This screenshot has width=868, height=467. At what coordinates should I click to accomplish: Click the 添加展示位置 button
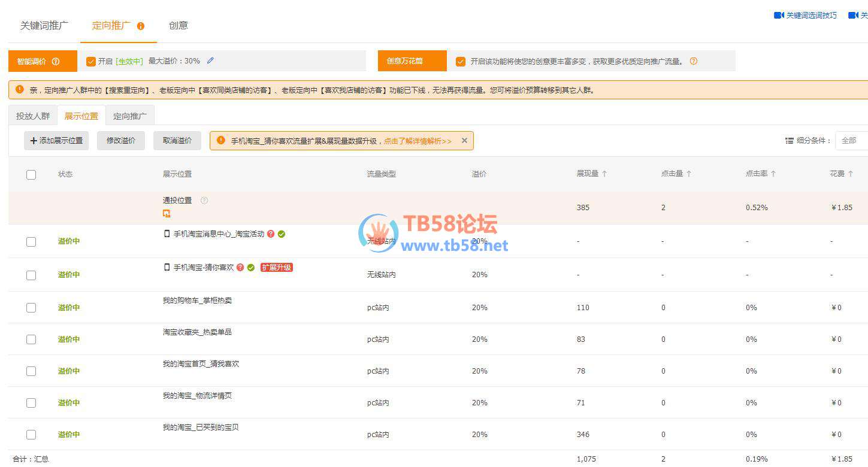tap(56, 141)
